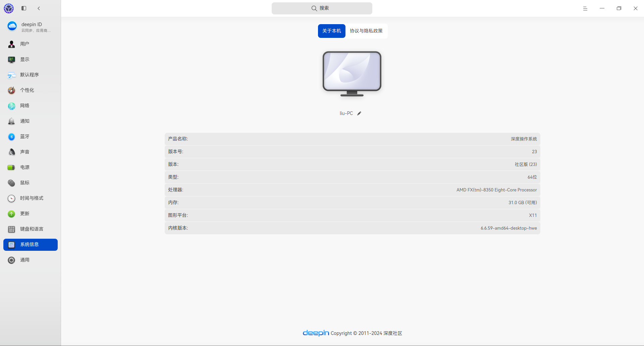Open 默认程序 default applications settings
644x346 pixels.
pyautogui.click(x=30, y=75)
